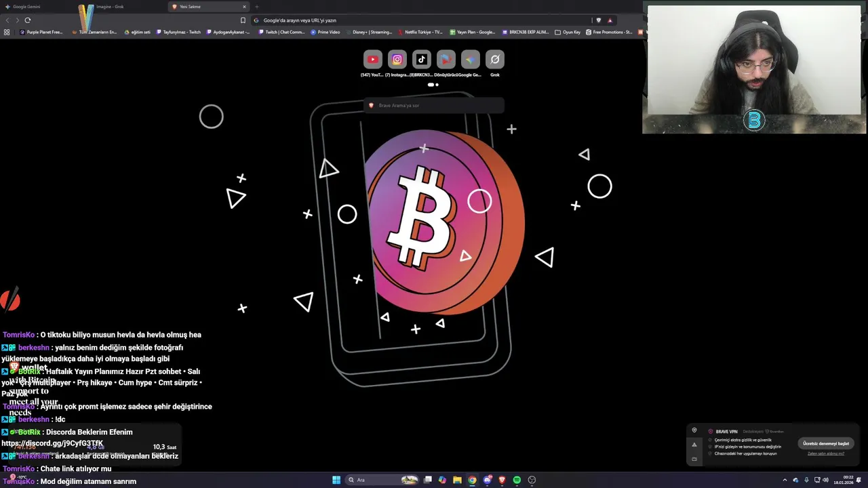The width and height of the screenshot is (868, 488).
Task: Open the Disney+ | Streaming bookmark
Action: (369, 32)
